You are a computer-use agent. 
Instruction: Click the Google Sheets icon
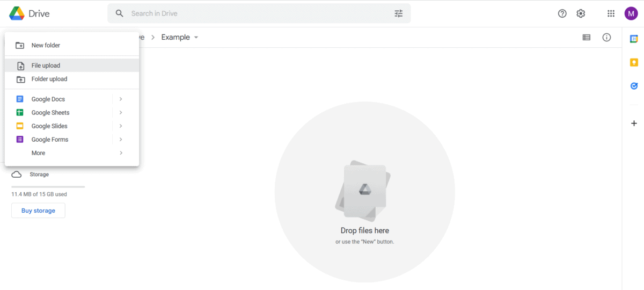pos(20,112)
